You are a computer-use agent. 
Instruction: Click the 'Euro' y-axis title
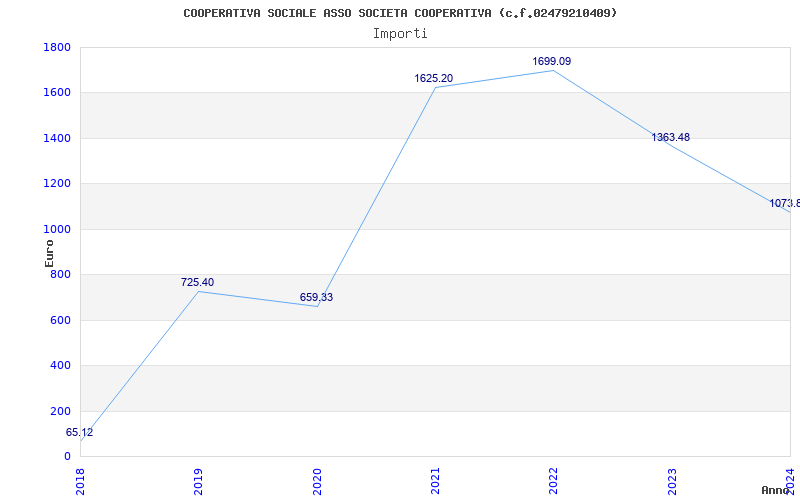point(49,253)
